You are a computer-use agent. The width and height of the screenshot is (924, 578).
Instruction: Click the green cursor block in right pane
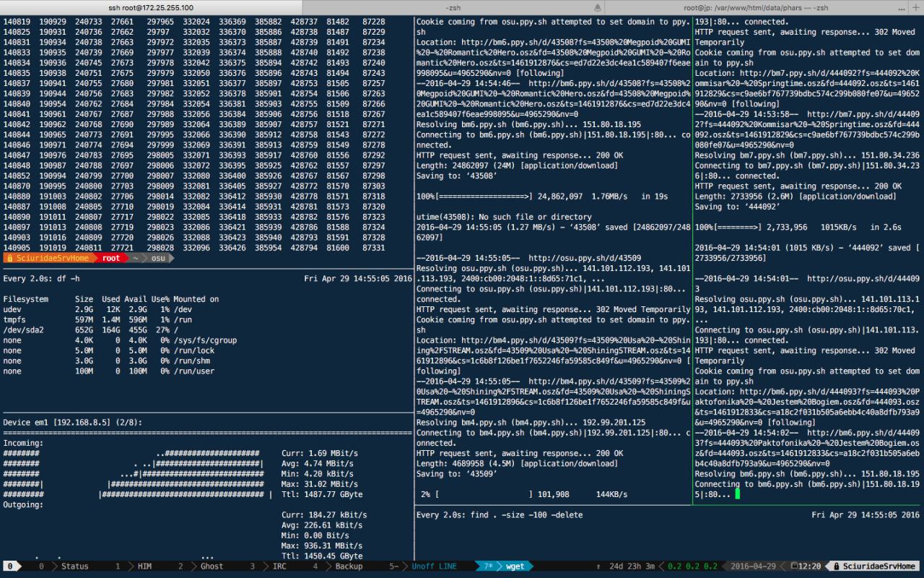[738, 494]
